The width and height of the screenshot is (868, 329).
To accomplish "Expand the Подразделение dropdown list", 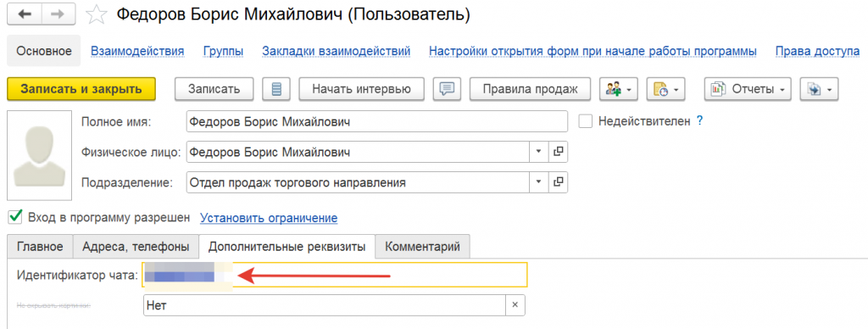I will 539,181.
